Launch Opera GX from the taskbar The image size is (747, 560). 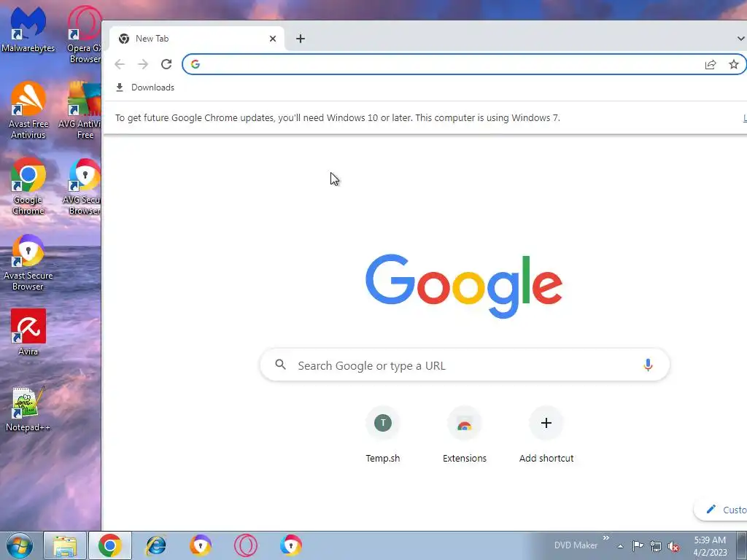246,545
